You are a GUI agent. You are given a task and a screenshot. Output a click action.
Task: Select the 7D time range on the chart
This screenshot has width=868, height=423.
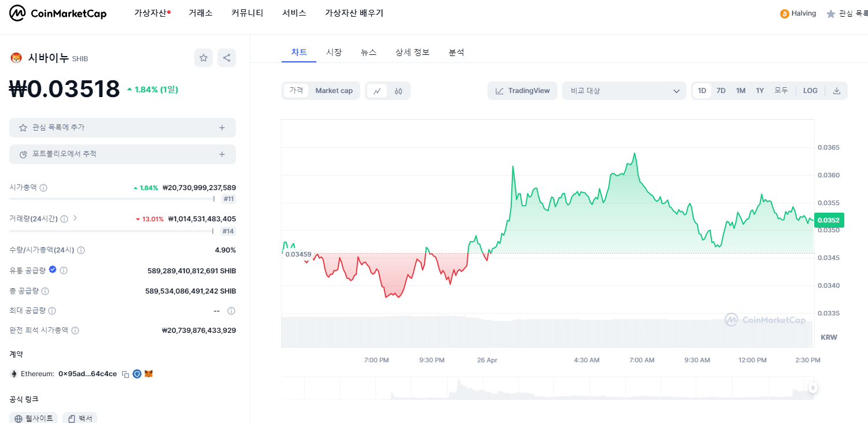tap(721, 91)
